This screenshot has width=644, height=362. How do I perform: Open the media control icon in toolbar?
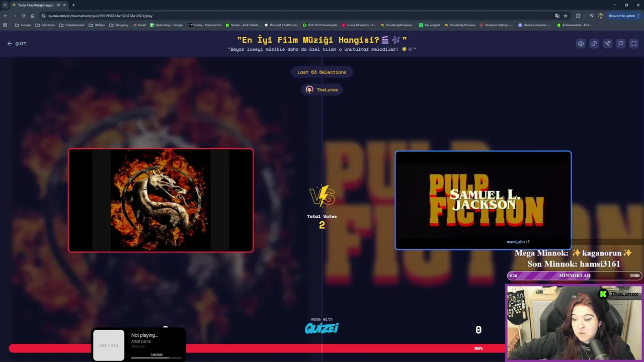pyautogui.click(x=591, y=16)
